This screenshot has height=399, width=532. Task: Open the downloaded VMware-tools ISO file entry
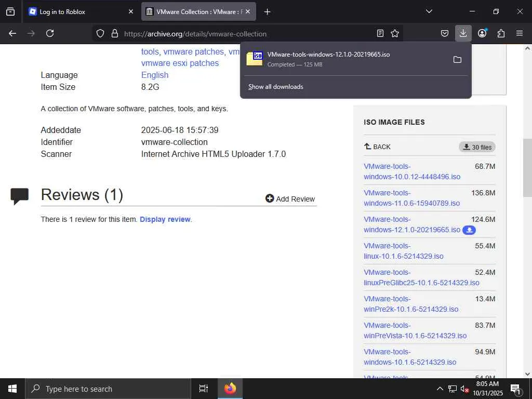tap(345, 59)
